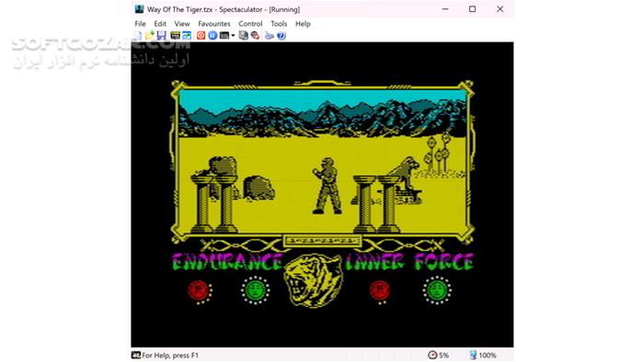Open the Control menu
644x362 pixels.
pyautogui.click(x=250, y=24)
